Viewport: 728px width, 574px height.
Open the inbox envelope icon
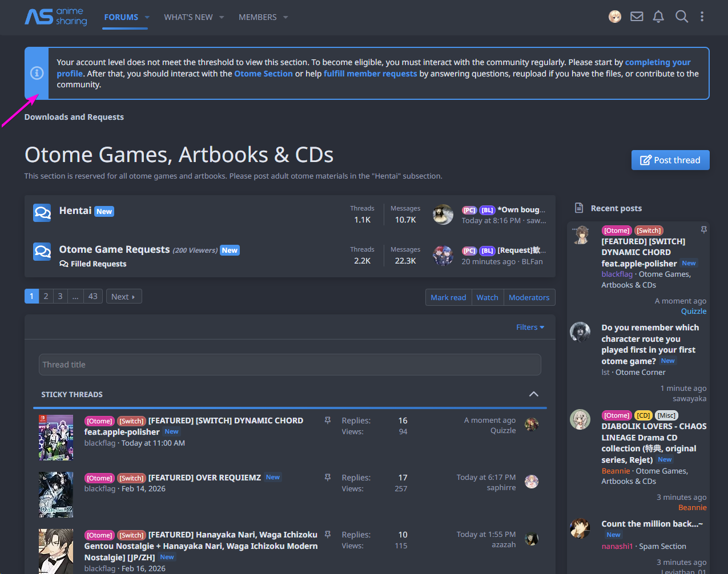(637, 17)
